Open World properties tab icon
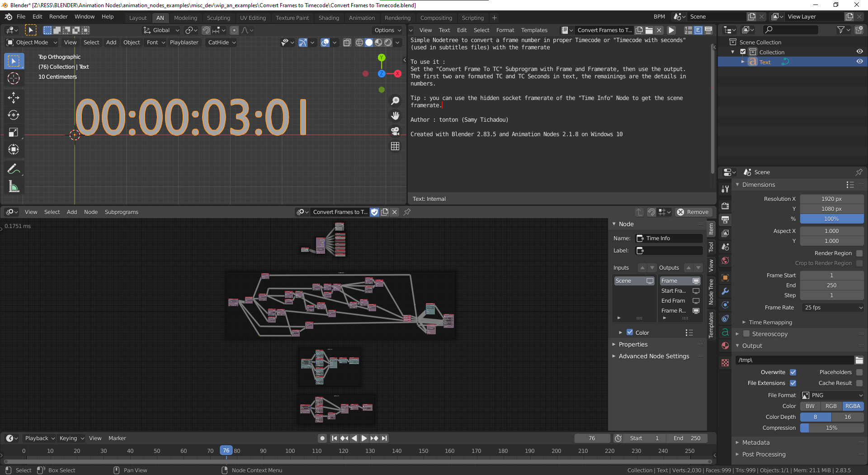 tap(725, 261)
